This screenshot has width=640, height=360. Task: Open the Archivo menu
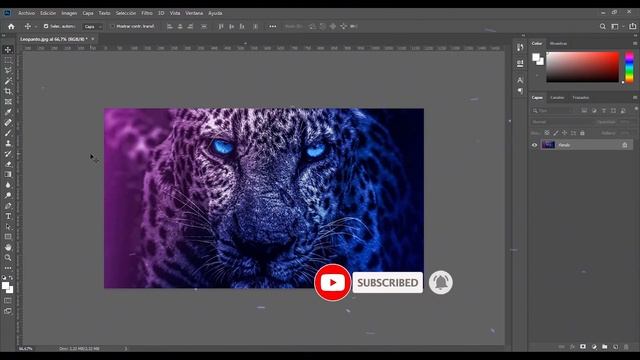coord(27,13)
